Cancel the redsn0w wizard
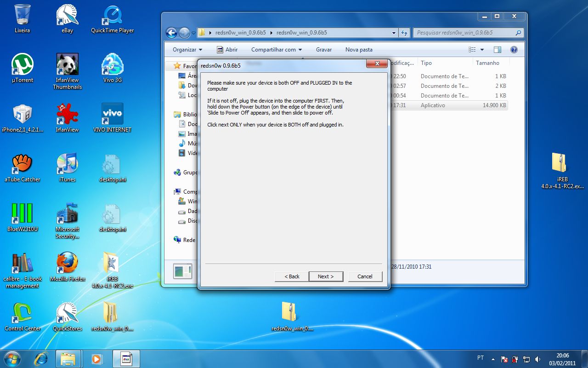 (365, 276)
